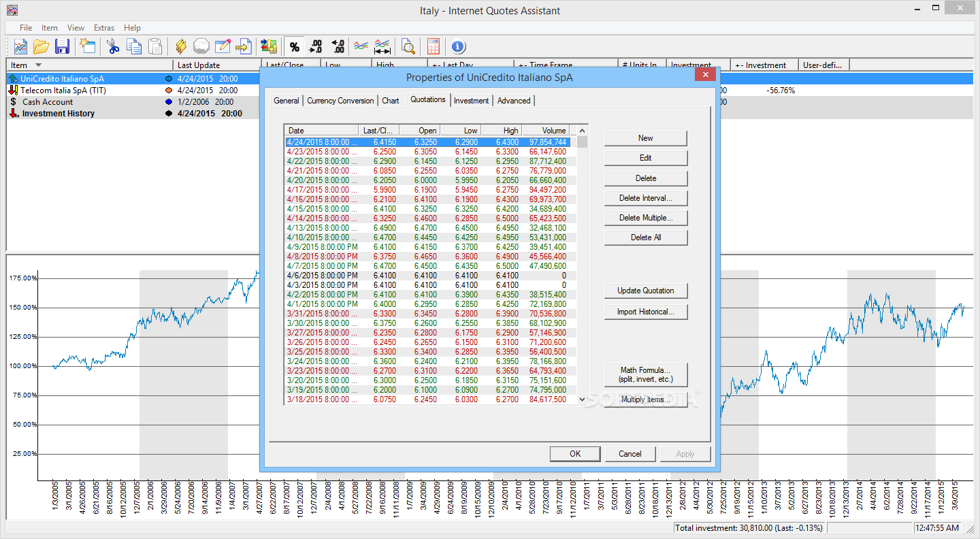This screenshot has height=539, width=980.
Task: Sort quotations by the Date column header
Action: (321, 130)
